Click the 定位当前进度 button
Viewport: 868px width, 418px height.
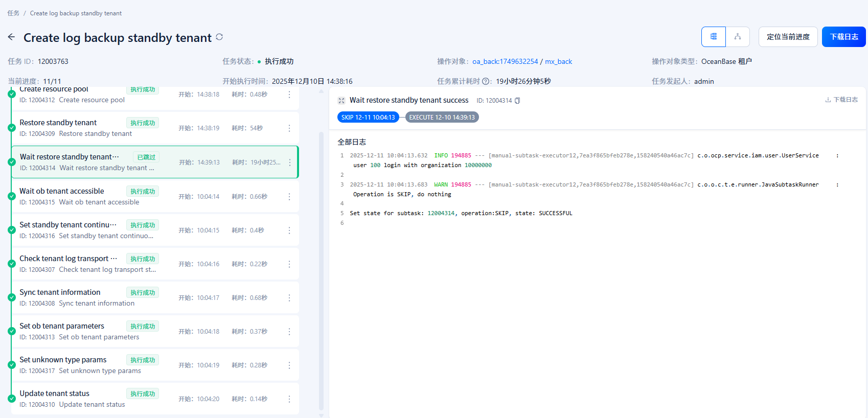point(788,37)
